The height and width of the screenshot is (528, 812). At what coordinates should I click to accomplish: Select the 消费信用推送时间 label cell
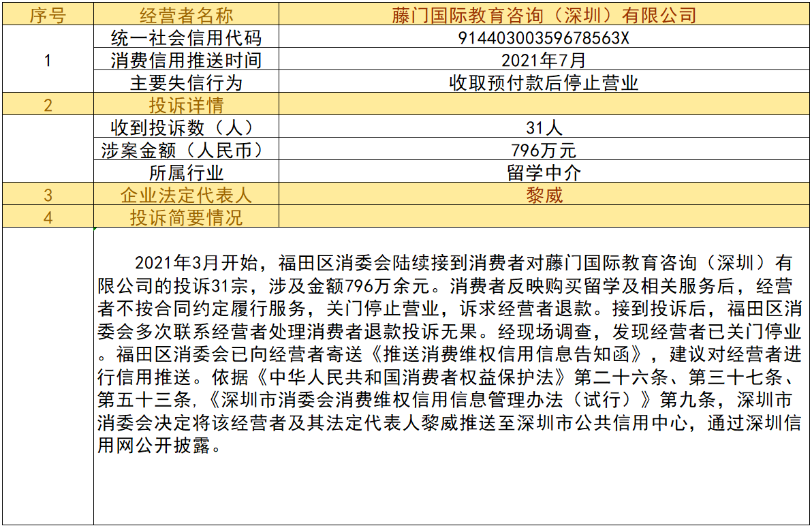point(186,61)
